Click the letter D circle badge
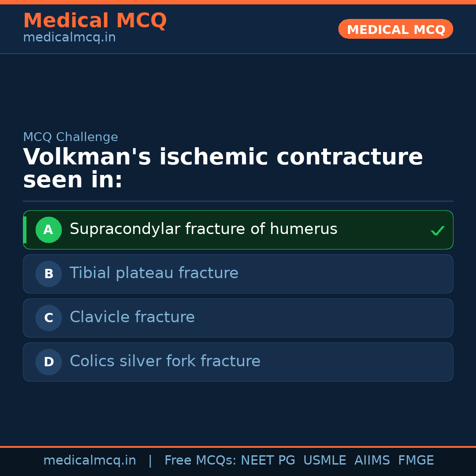The height and width of the screenshot is (476, 476). coord(48,362)
